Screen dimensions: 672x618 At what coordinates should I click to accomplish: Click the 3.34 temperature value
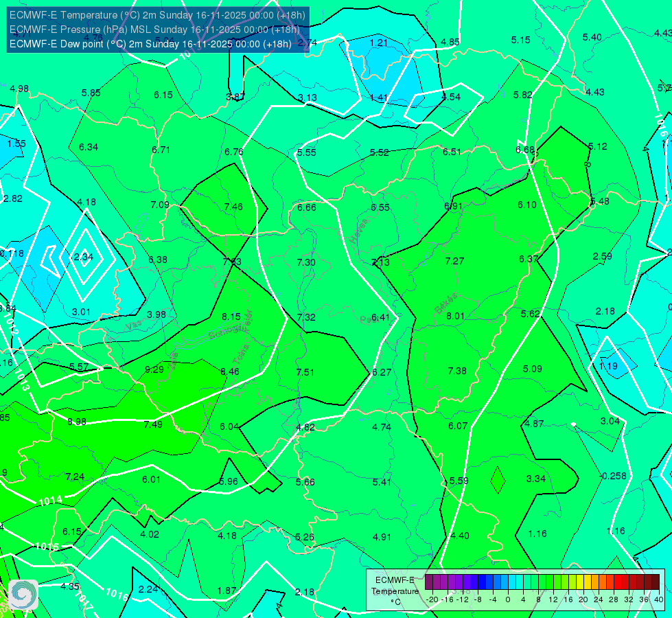(535, 478)
